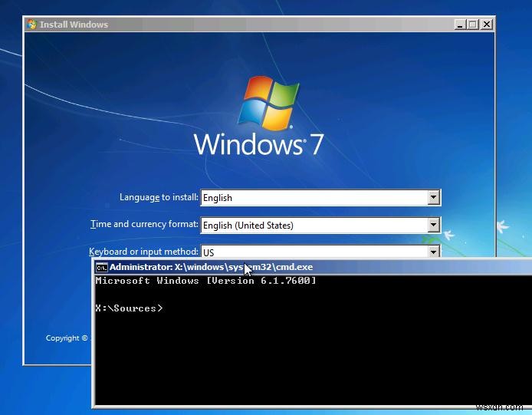Click the Install Windows title text

(x=74, y=25)
